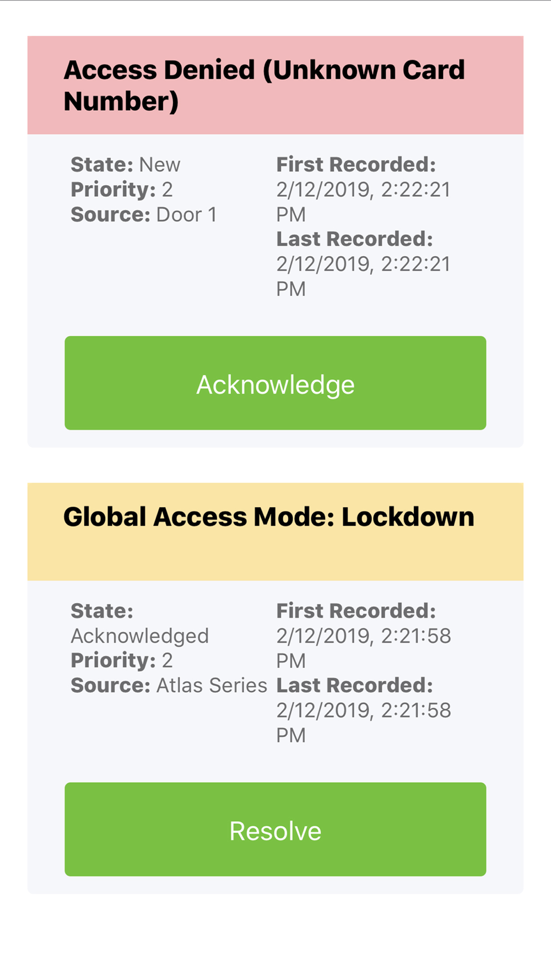The image size is (551, 980).
Task: Open the Access Denied (Unknown Card Number) alarm title
Action: pyautogui.click(x=264, y=85)
